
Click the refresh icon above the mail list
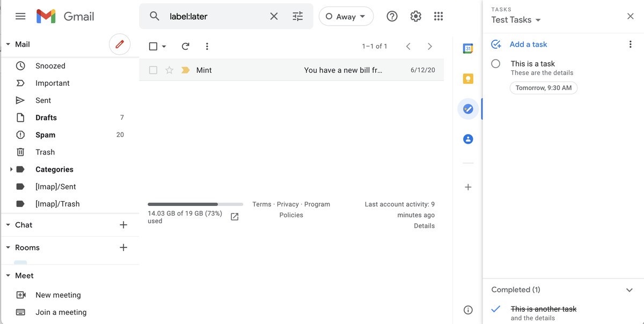tap(185, 46)
